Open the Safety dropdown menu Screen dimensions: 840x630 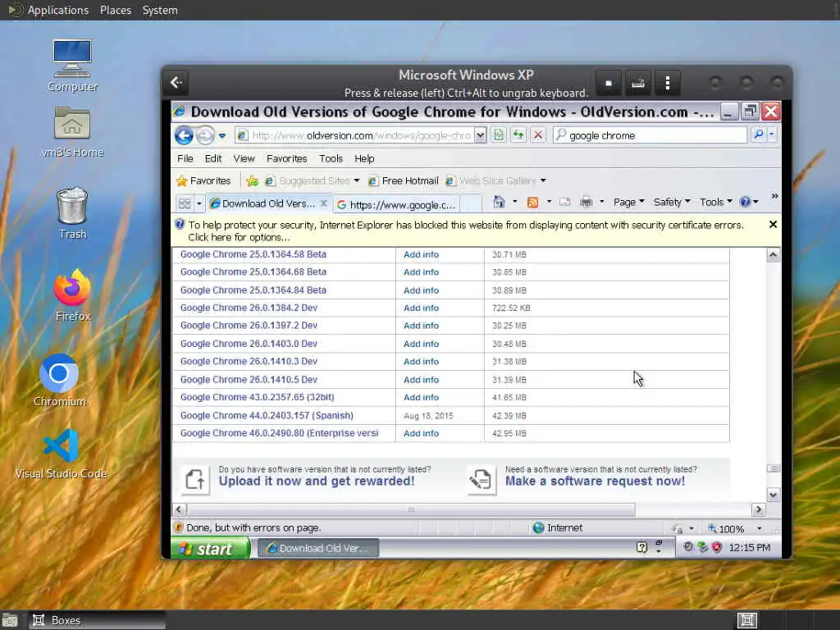671,202
